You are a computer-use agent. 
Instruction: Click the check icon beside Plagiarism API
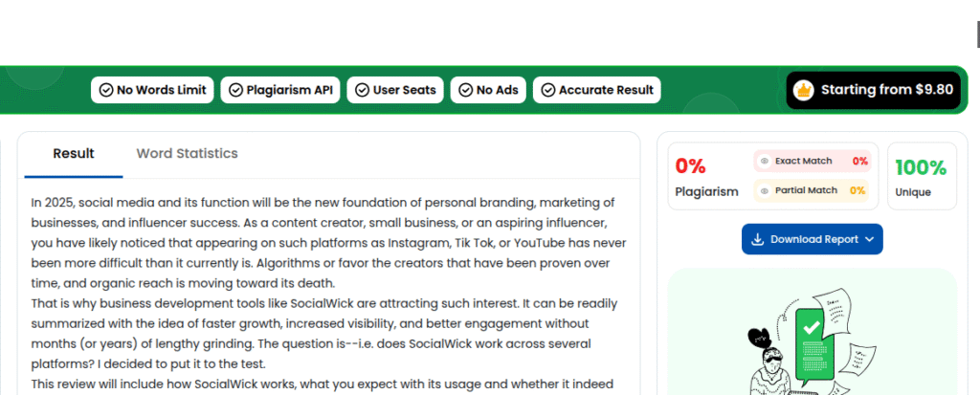(x=234, y=91)
